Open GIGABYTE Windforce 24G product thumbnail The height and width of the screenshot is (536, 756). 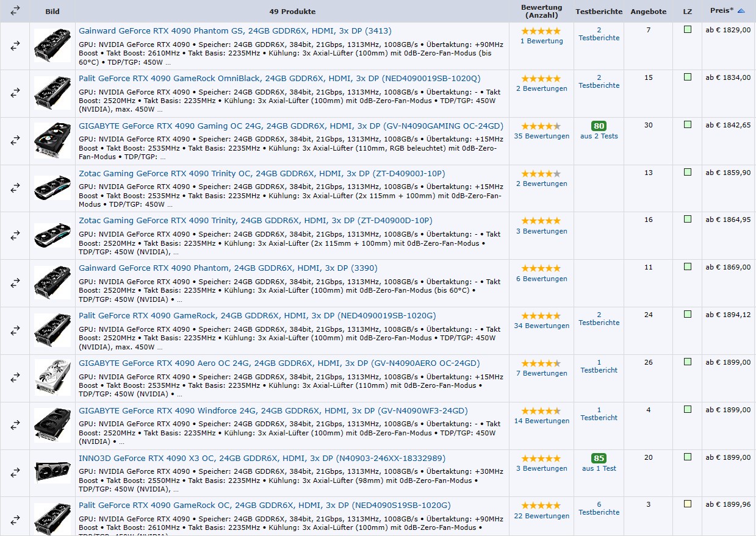[x=52, y=425]
